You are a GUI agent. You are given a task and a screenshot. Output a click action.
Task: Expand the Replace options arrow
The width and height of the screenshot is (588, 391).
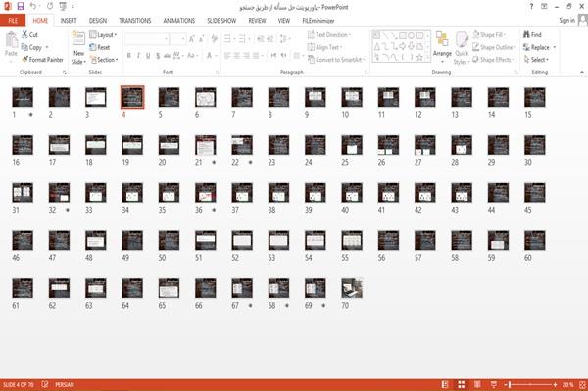click(x=555, y=47)
